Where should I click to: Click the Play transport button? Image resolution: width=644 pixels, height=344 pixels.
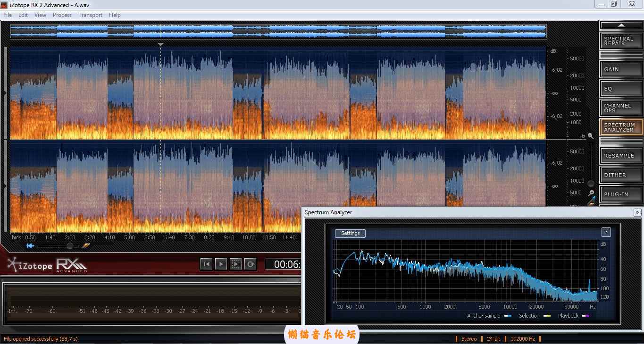coord(221,264)
